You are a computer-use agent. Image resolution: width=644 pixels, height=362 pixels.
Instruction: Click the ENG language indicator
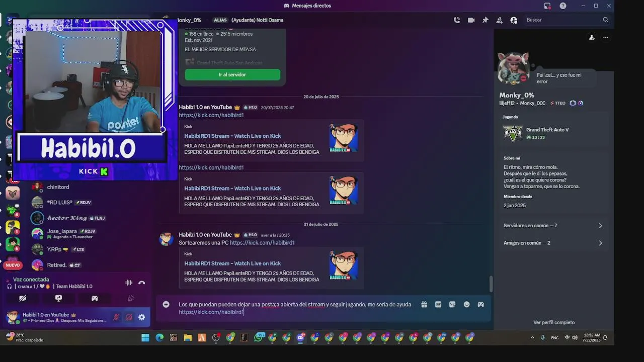(555, 338)
